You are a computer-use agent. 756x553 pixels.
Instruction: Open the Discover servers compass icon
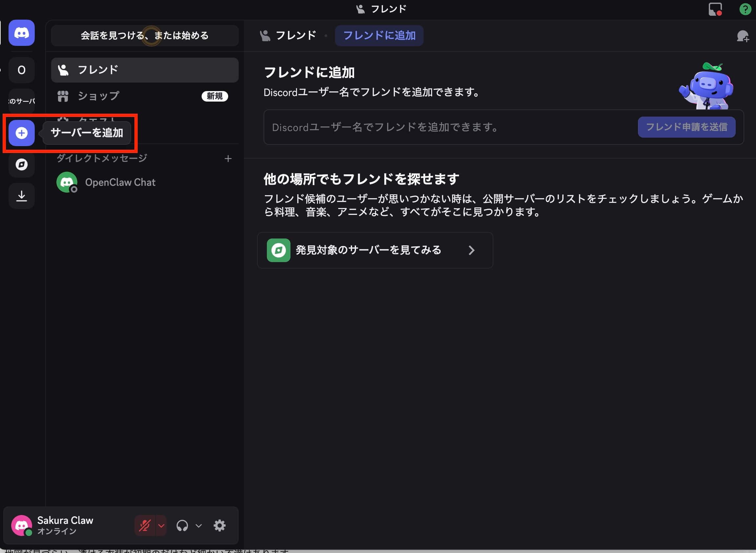pos(21,164)
